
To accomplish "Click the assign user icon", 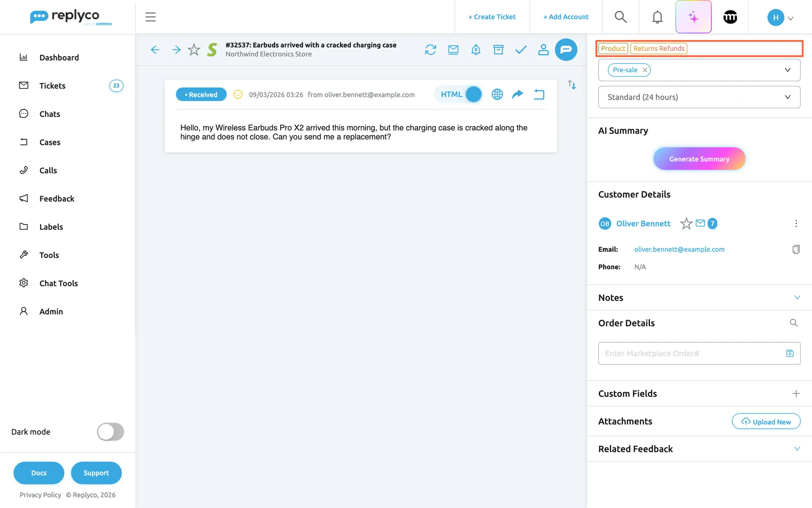I will pyautogui.click(x=543, y=50).
